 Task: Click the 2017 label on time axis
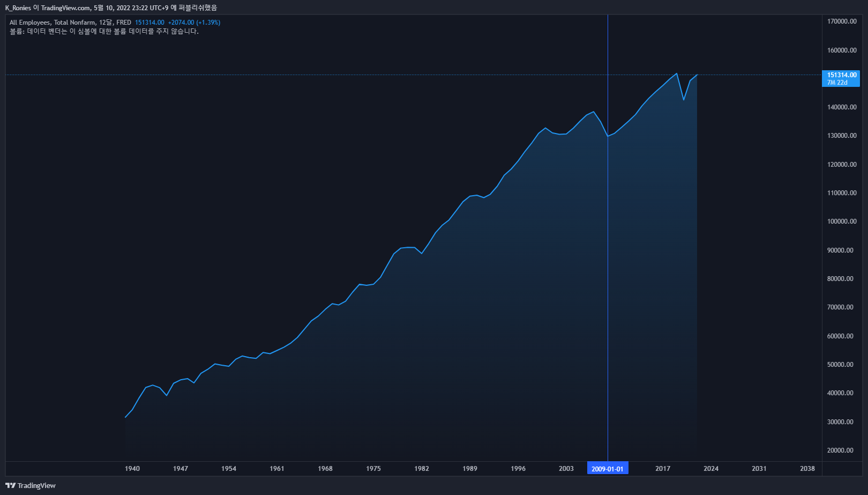tap(663, 469)
